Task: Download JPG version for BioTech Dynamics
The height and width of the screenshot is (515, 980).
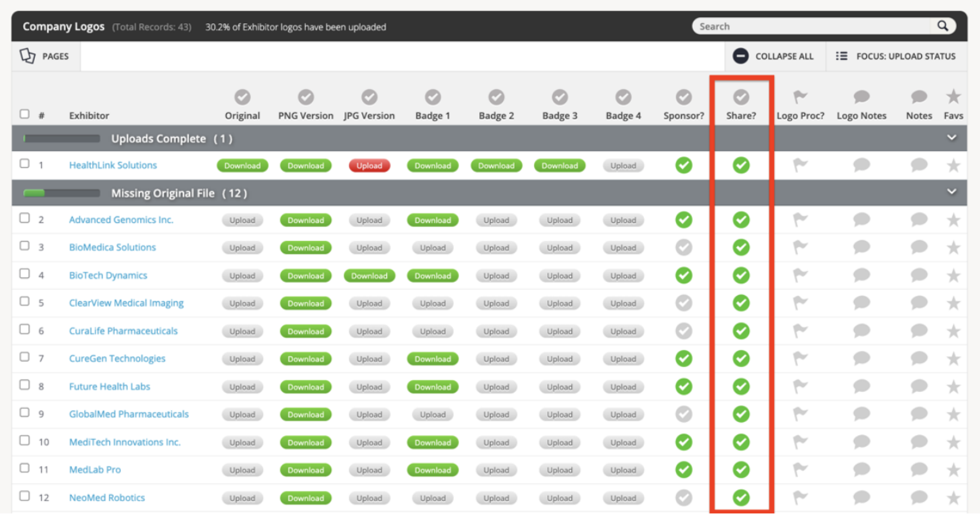Action: 369,275
